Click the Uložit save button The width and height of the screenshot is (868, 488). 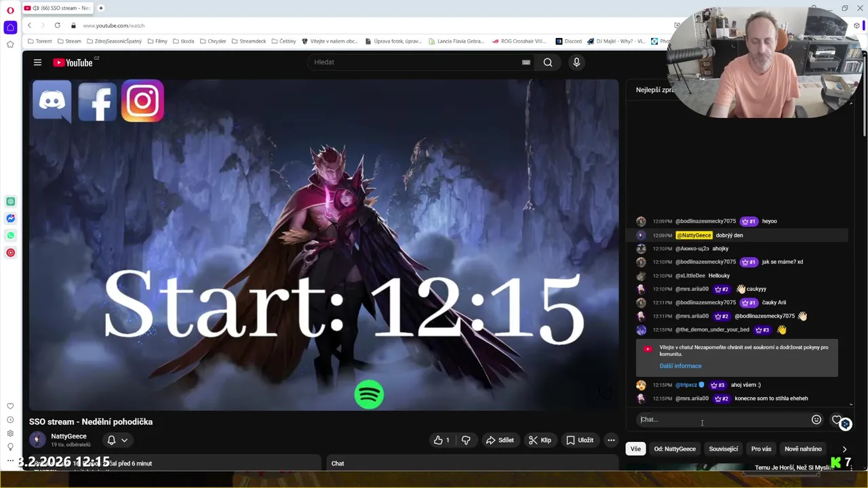click(580, 440)
